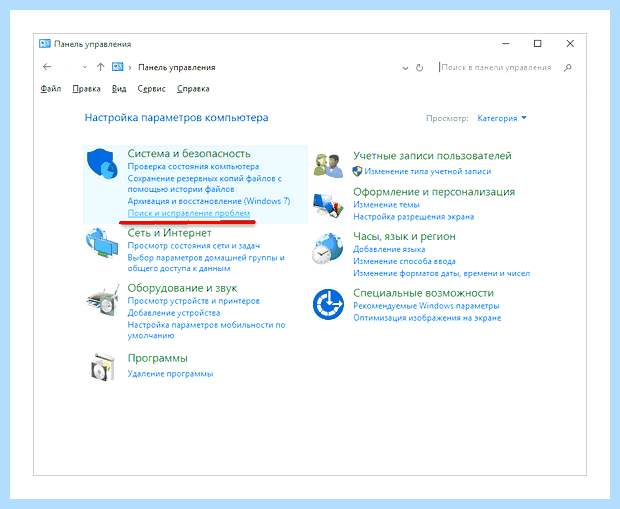
Task: Click Поиск и исправление проблем link
Action: tap(189, 213)
